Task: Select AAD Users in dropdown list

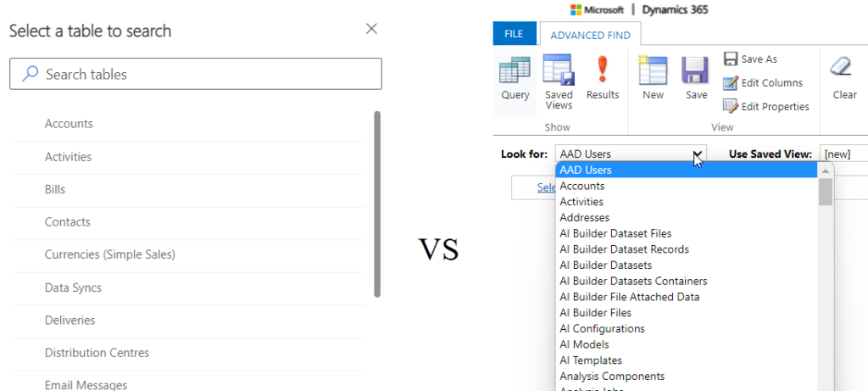Action: pyautogui.click(x=687, y=170)
